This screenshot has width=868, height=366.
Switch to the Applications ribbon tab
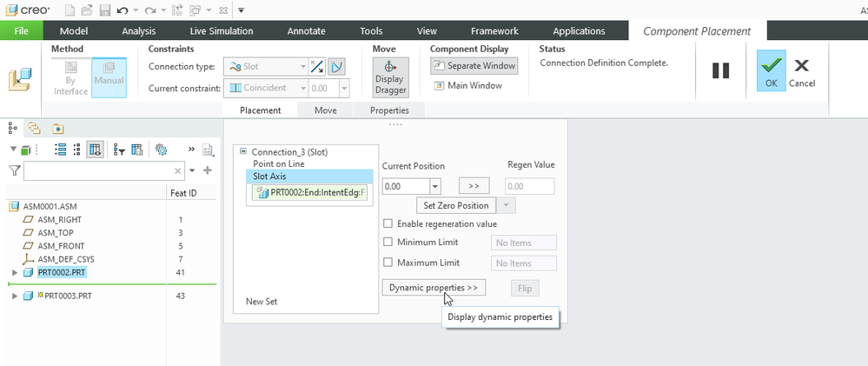[x=579, y=31]
